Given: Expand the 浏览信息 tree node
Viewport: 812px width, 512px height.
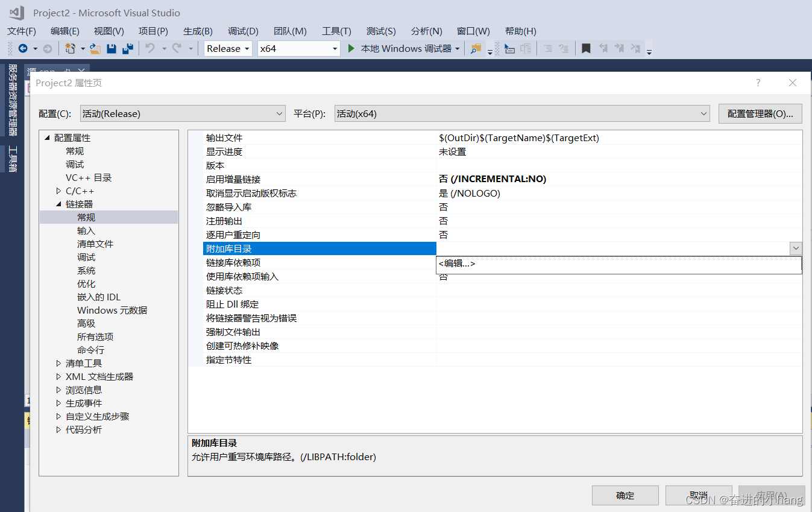Looking at the screenshot, I should [x=58, y=390].
